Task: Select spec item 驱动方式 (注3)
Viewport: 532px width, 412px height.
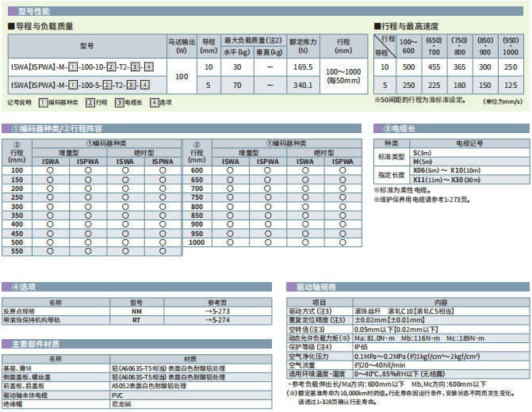Action: 310,311
